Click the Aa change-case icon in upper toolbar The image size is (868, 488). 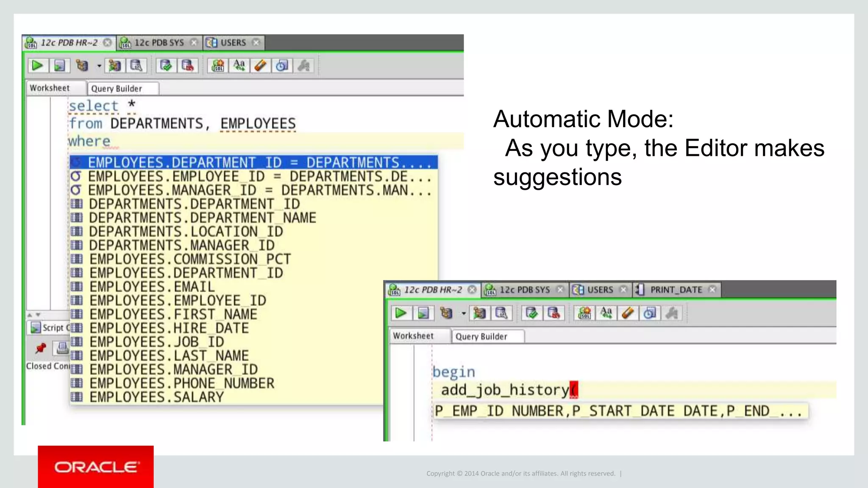pyautogui.click(x=239, y=66)
